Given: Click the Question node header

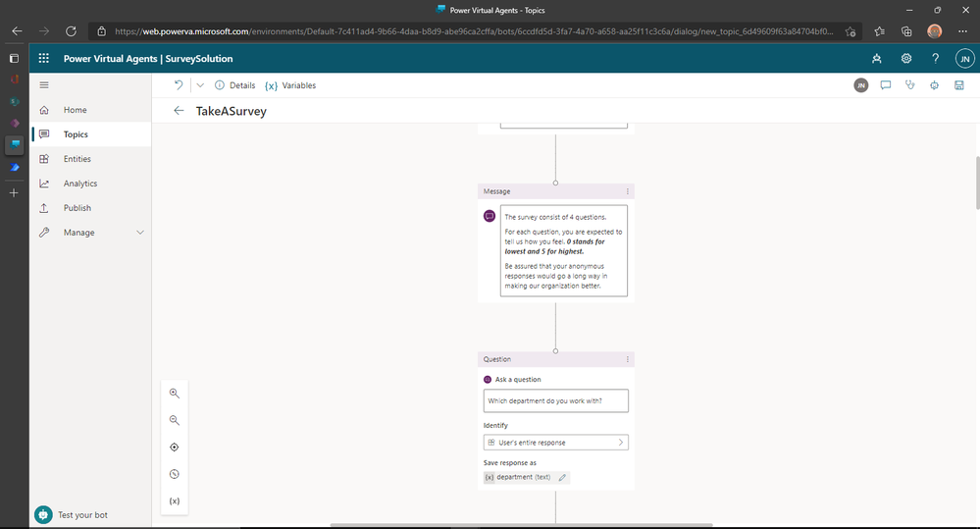Looking at the screenshot, I should 555,359.
